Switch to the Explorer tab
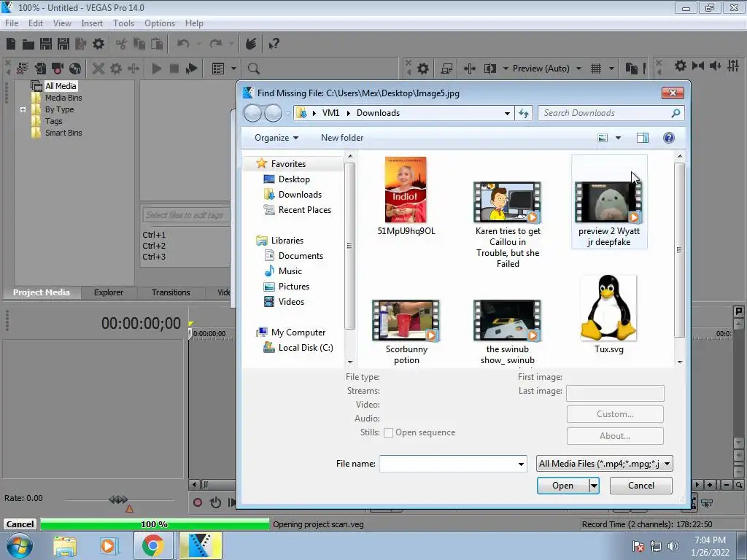This screenshot has width=747, height=560. point(109,293)
